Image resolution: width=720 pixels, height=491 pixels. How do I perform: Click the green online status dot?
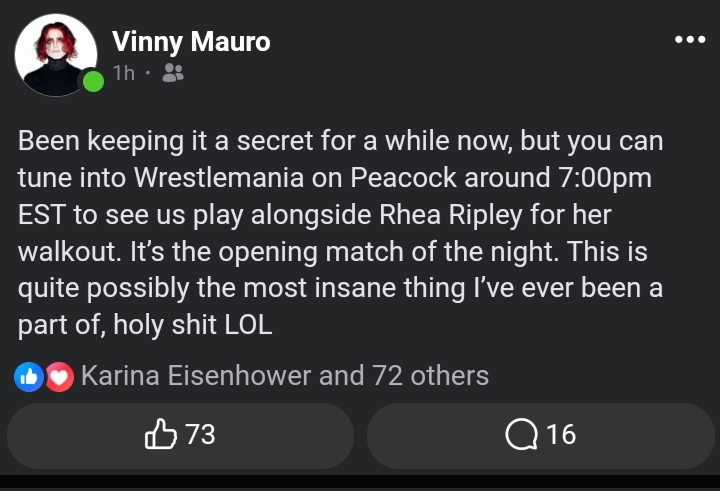pyautogui.click(x=93, y=81)
